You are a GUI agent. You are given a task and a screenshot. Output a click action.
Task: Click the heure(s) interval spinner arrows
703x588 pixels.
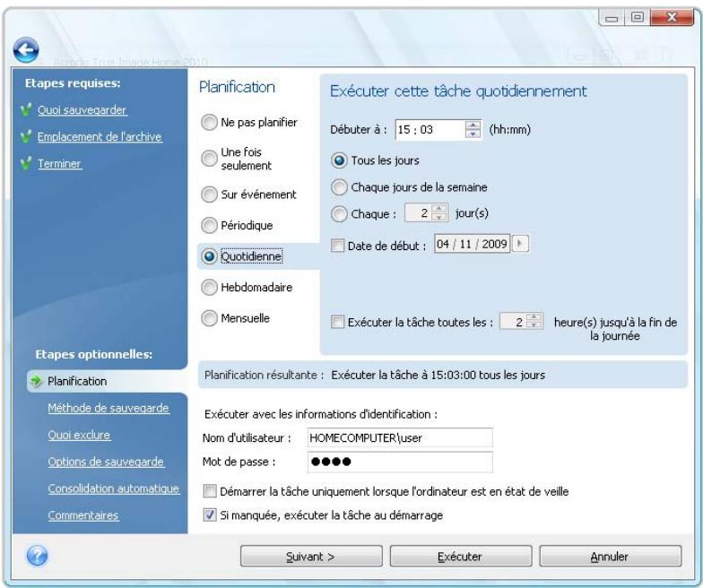pyautogui.click(x=534, y=321)
